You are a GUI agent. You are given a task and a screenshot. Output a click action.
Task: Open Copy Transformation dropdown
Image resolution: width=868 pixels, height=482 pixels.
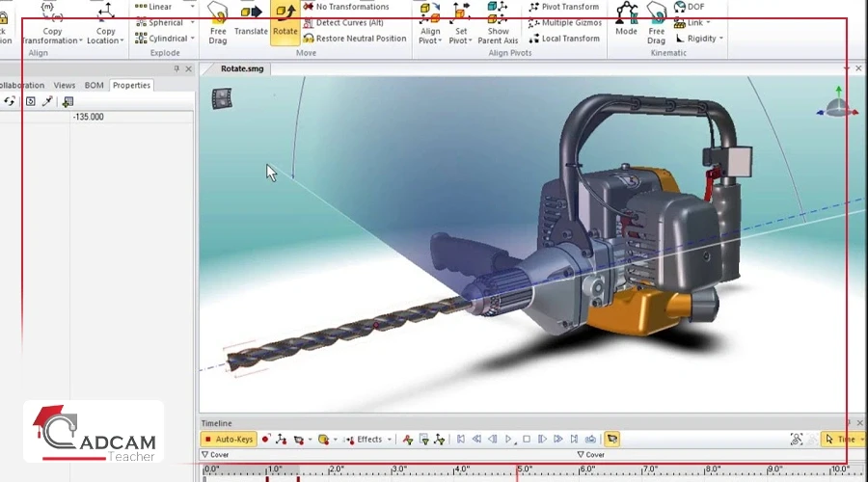tap(52, 23)
